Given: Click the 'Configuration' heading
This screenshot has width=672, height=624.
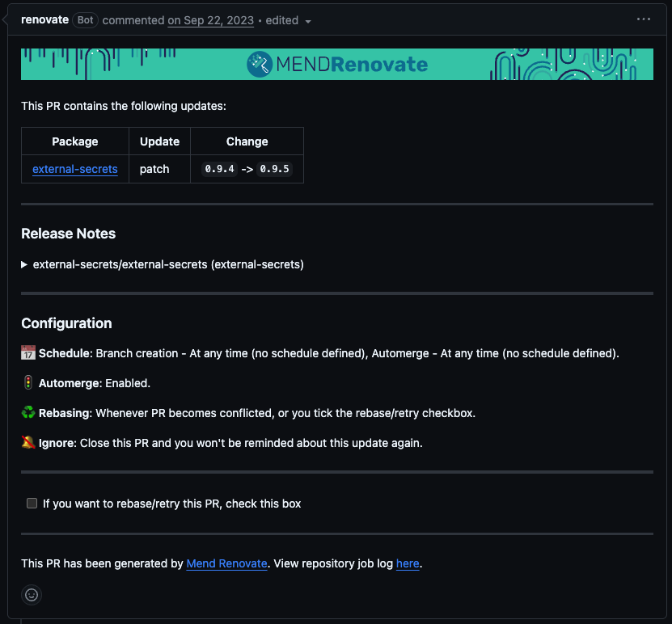Looking at the screenshot, I should (67, 323).
